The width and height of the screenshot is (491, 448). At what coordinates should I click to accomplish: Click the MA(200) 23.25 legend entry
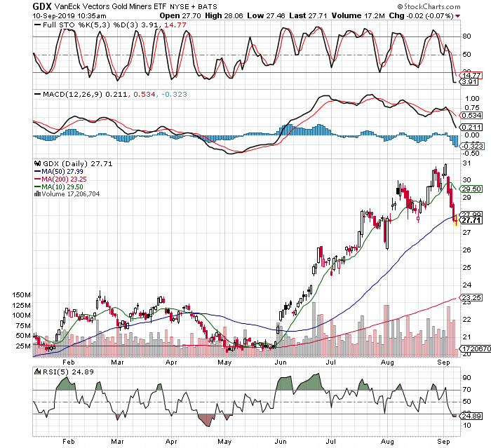[x=64, y=179]
